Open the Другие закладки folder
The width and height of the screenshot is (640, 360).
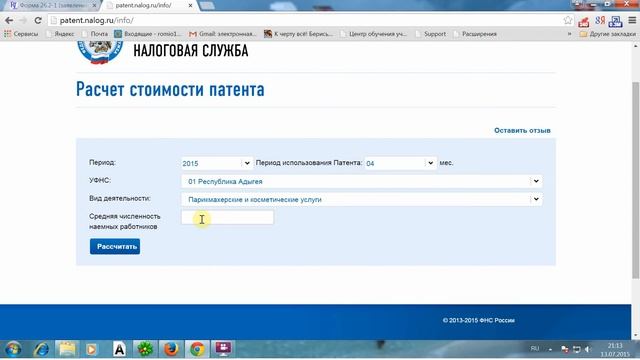click(x=608, y=34)
